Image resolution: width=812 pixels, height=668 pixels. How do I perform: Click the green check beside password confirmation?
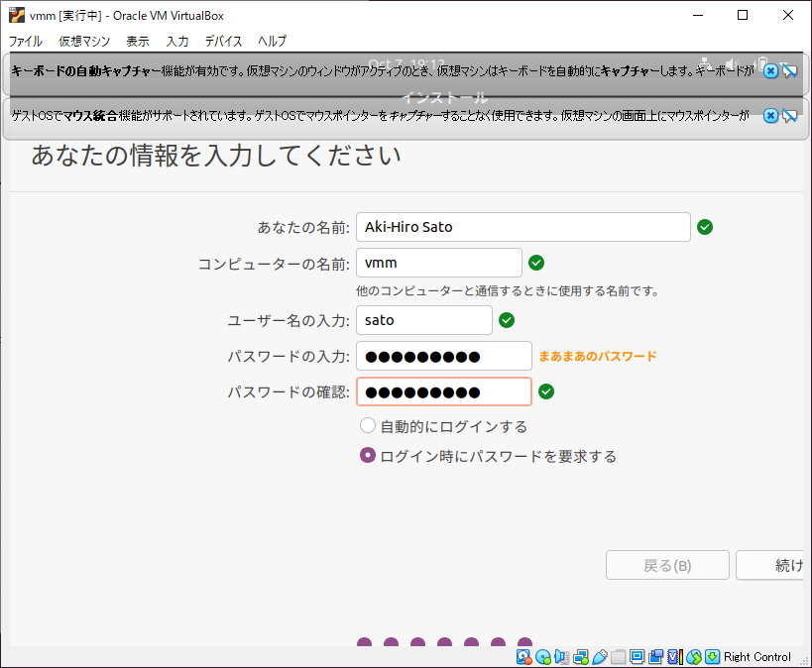[x=546, y=391]
